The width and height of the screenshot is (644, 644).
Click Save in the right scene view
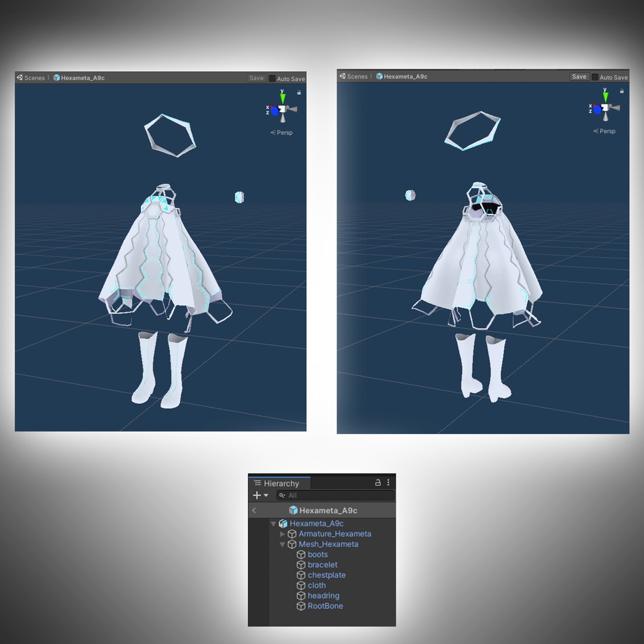tap(579, 76)
